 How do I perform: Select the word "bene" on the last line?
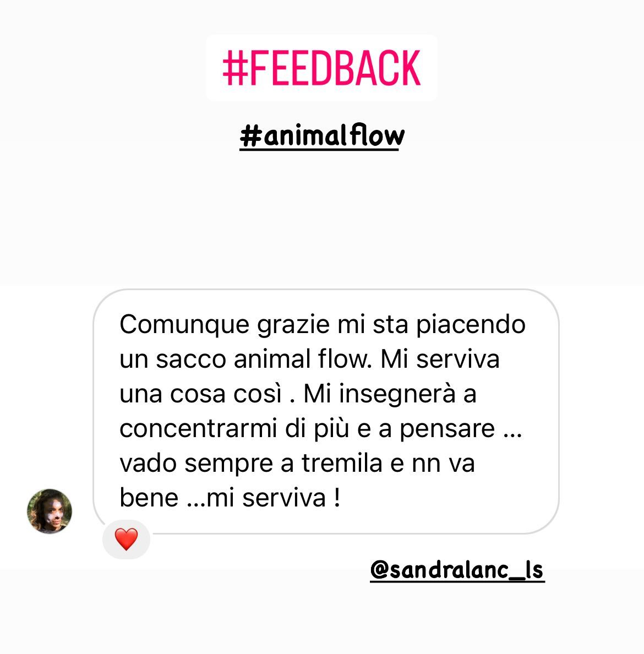(149, 498)
